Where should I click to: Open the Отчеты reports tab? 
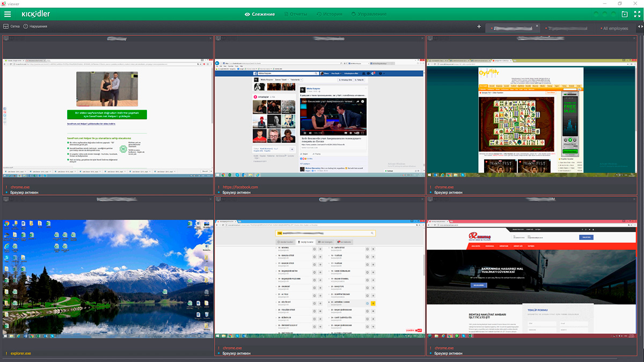[x=295, y=14]
